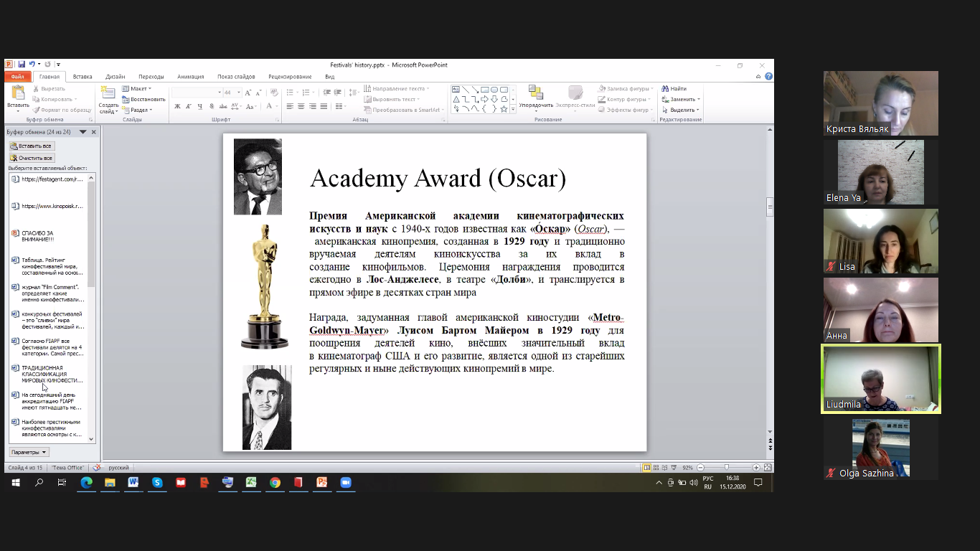Collapse the ribbon with the caret icon
This screenshot has width=980, height=551.
click(759, 76)
